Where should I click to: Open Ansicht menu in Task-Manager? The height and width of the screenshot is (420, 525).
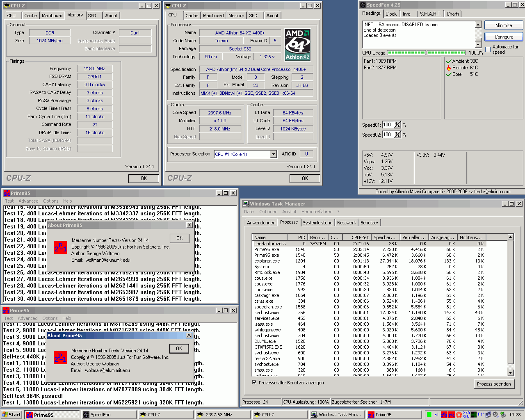coord(290,212)
